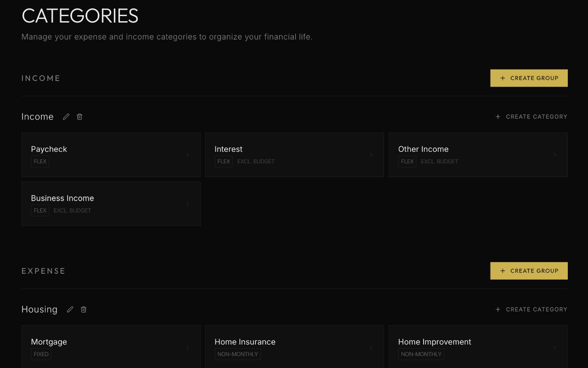This screenshot has height=368, width=588.
Task: Click the plus icon beside Housing's Create Category
Action: [x=498, y=309]
